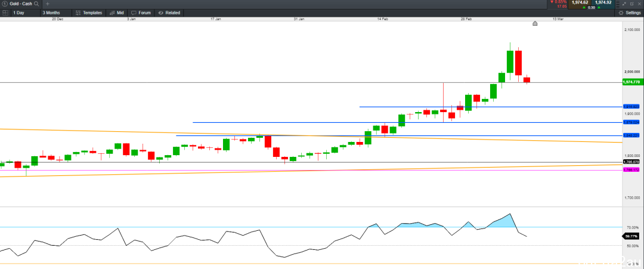Image resolution: width=644 pixels, height=269 pixels.
Task: Click the collapse arrows window icon
Action: pos(625,4)
